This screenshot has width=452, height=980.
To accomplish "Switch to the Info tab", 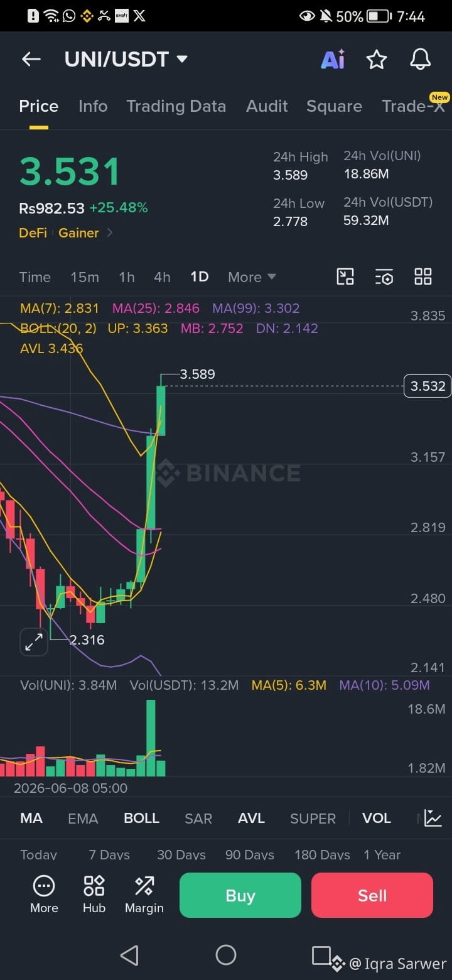I will point(93,106).
